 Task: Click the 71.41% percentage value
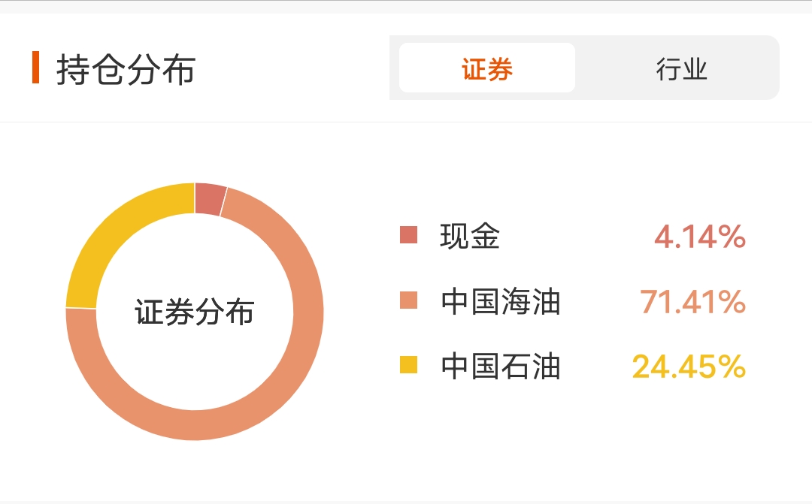pyautogui.click(x=692, y=302)
